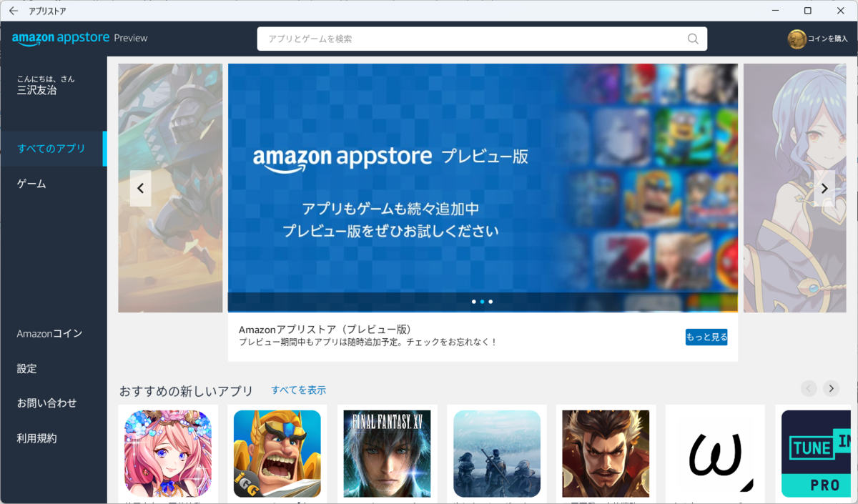Open the すべてを表示 link
Viewport: 858px width, 504px height.
pos(298,390)
